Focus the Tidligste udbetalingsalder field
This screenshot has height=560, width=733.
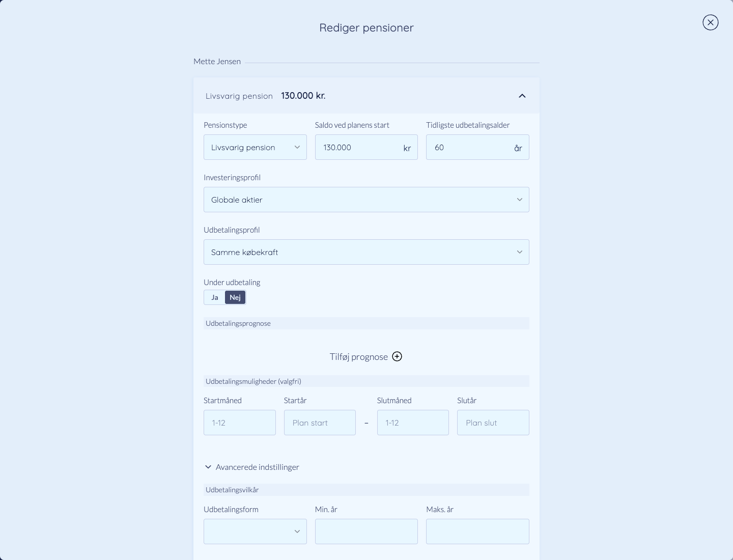(477, 147)
